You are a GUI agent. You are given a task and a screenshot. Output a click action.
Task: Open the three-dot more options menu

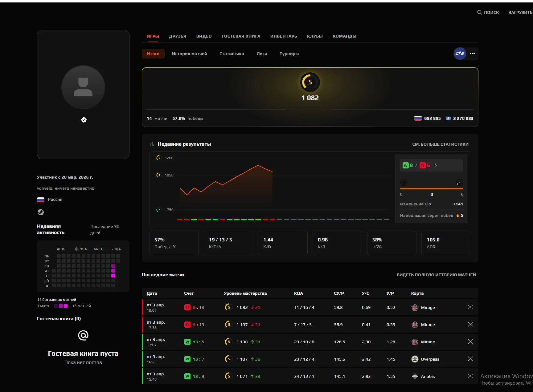472,54
